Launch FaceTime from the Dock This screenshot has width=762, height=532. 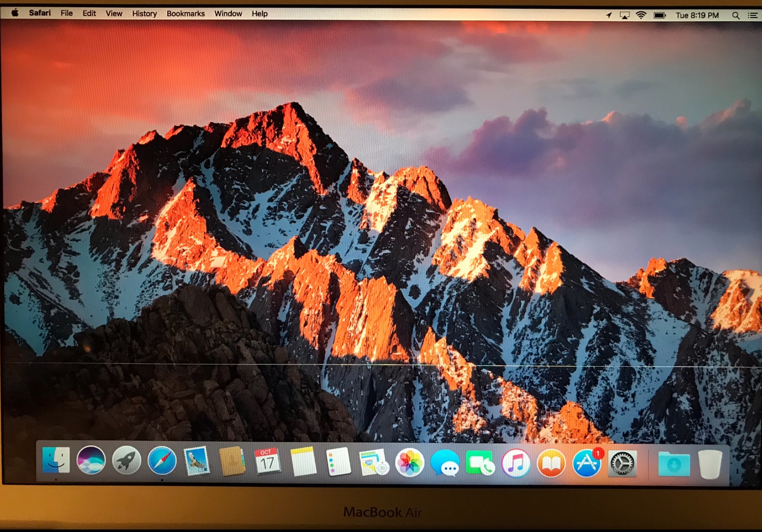(480, 463)
